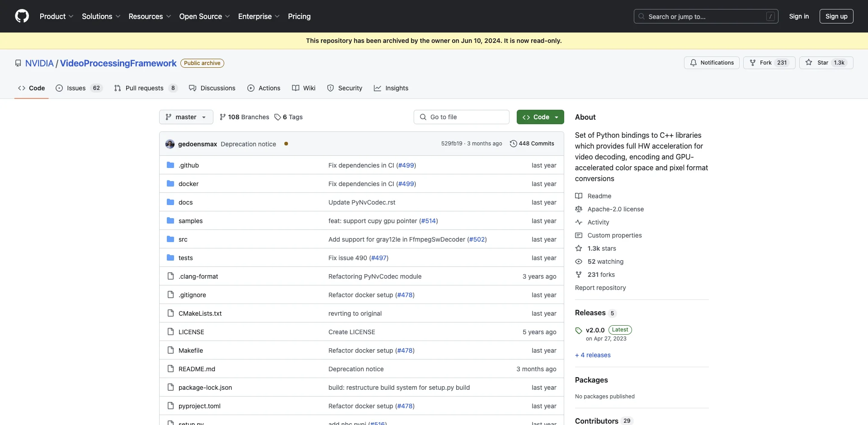Click the repository icon before NVIDIA
Screen dimensions: 868x425
tap(18, 63)
